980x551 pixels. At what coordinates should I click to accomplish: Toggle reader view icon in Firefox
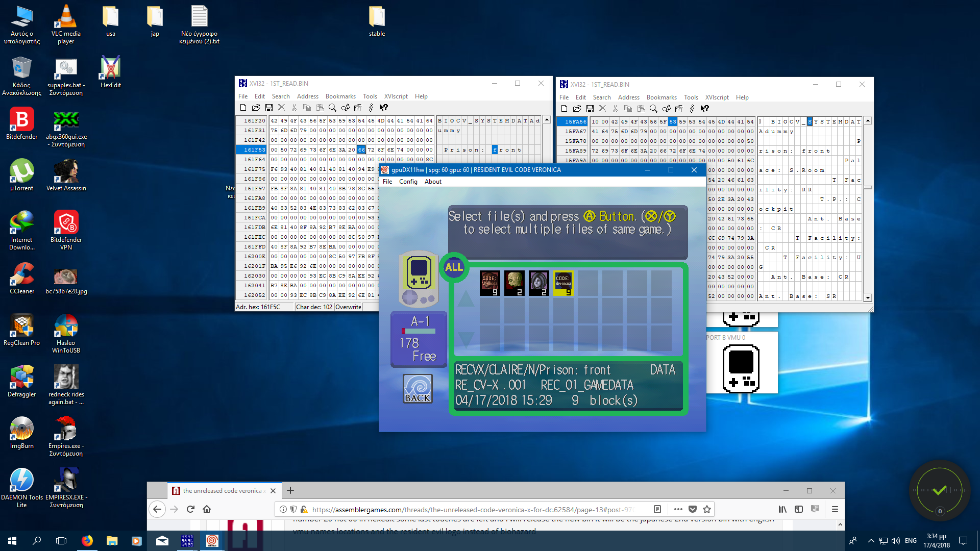coord(657,509)
